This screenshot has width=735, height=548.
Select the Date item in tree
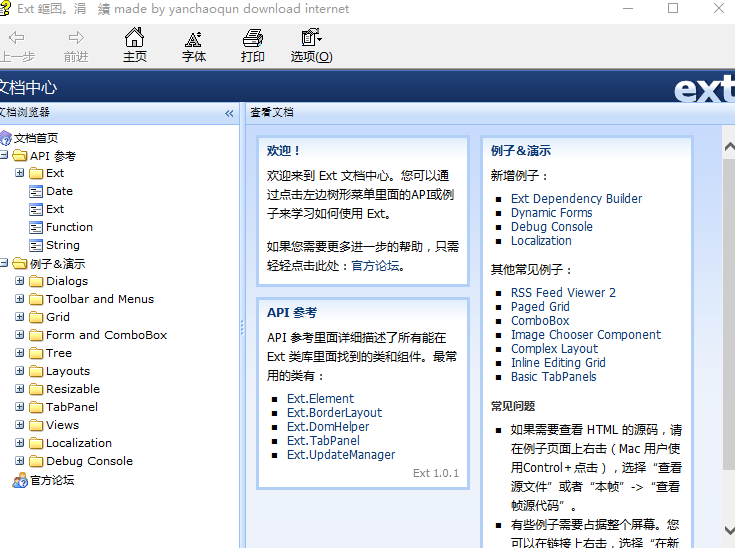(59, 191)
